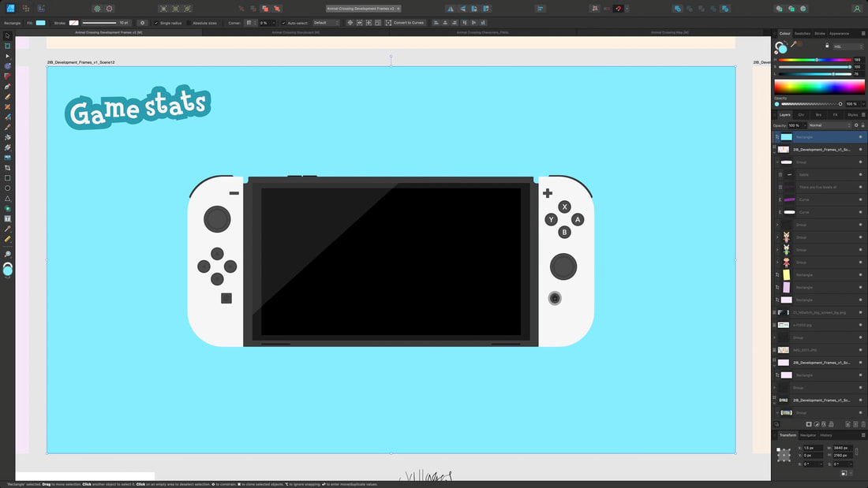Open the corner type dropdown
The image size is (868, 488).
[251, 23]
